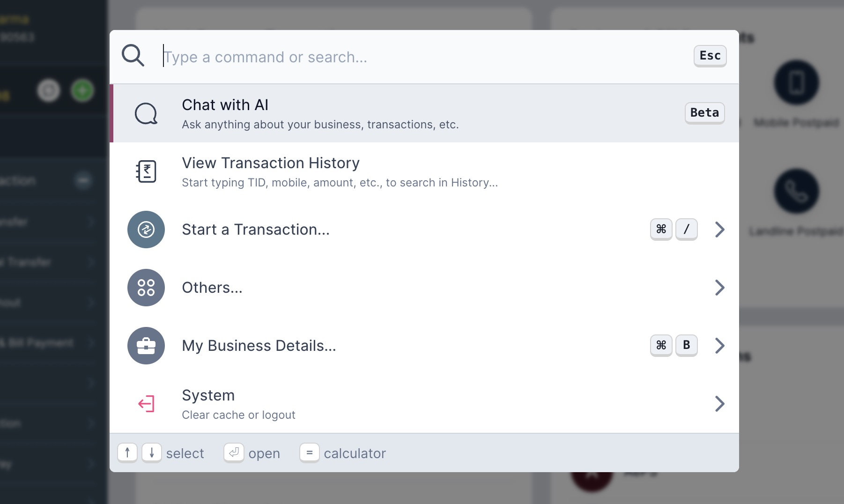
Task: Click the My Business Details briefcase icon
Action: tap(146, 346)
